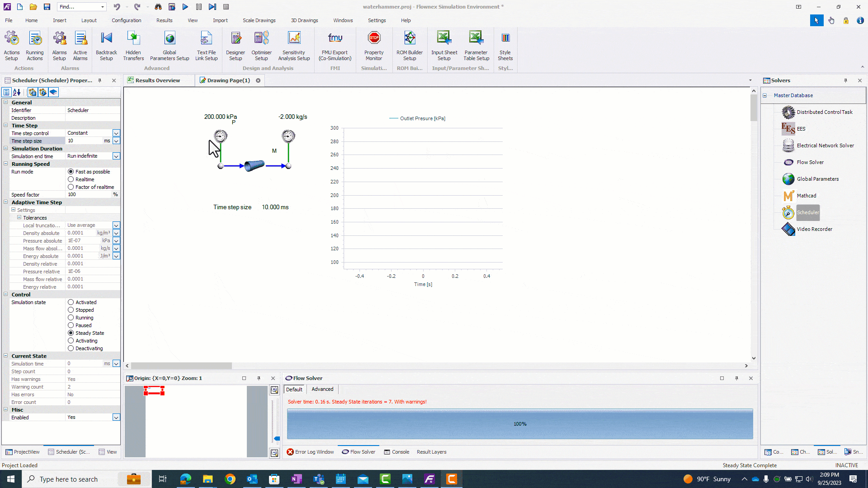Collapse the Adaptive Time Step section

(6, 202)
